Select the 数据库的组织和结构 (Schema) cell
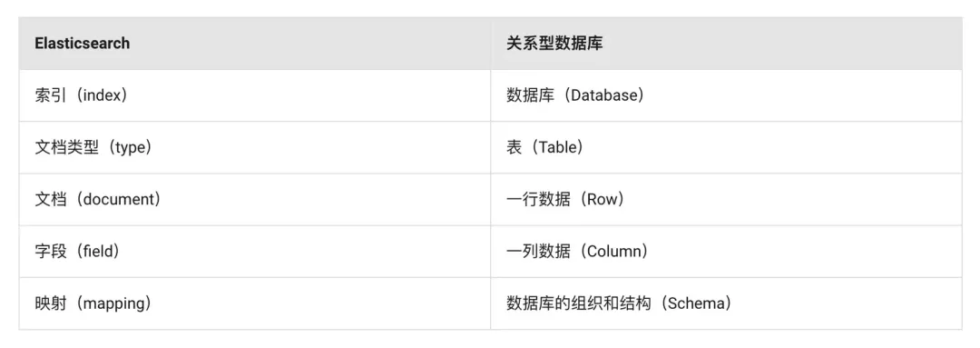This screenshot has width=980, height=348. pos(726,303)
